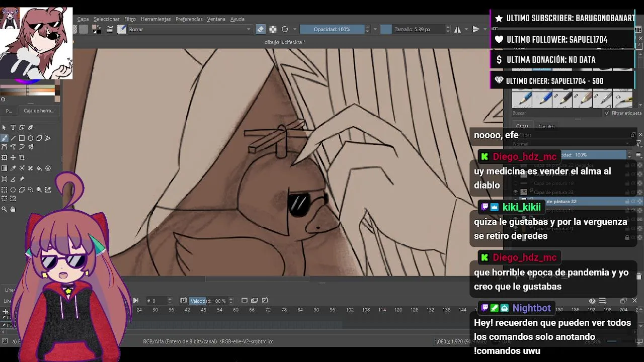Select the Rectangular Selection tool

click(x=4, y=190)
